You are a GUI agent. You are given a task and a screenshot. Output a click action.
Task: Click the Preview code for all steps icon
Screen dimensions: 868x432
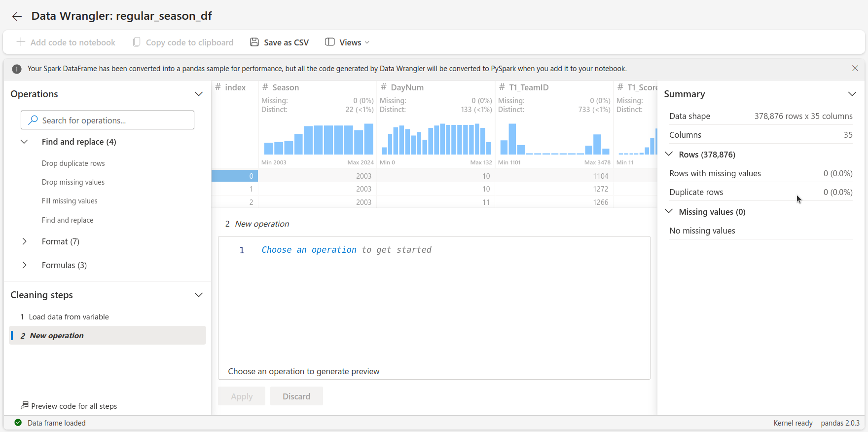[x=24, y=405]
